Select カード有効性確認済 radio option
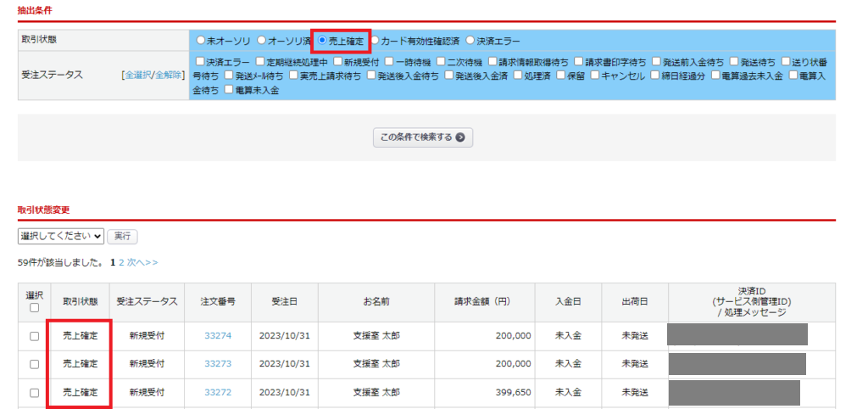The height and width of the screenshot is (409, 868). click(376, 41)
